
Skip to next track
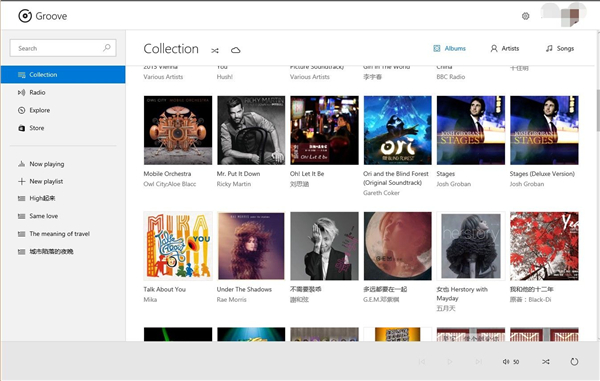[x=478, y=361]
